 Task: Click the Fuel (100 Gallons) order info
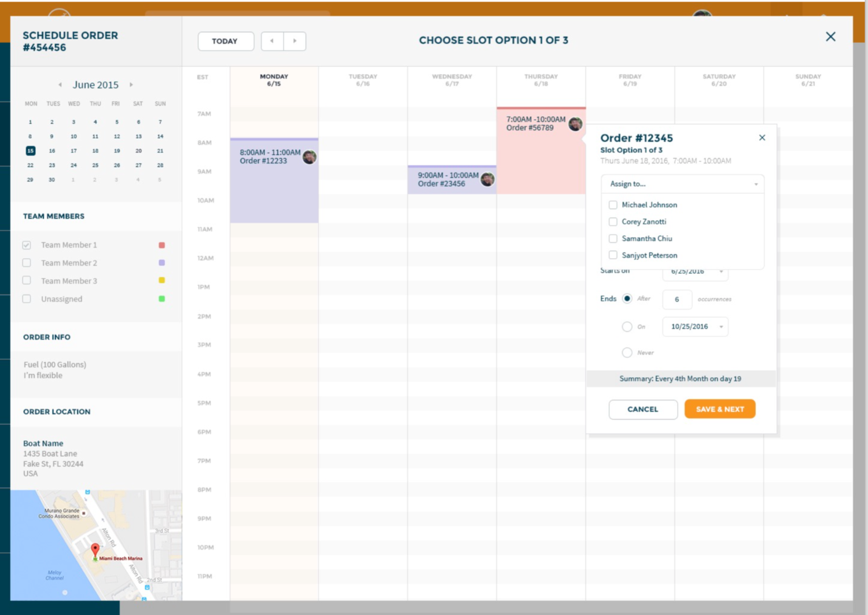[x=55, y=364]
